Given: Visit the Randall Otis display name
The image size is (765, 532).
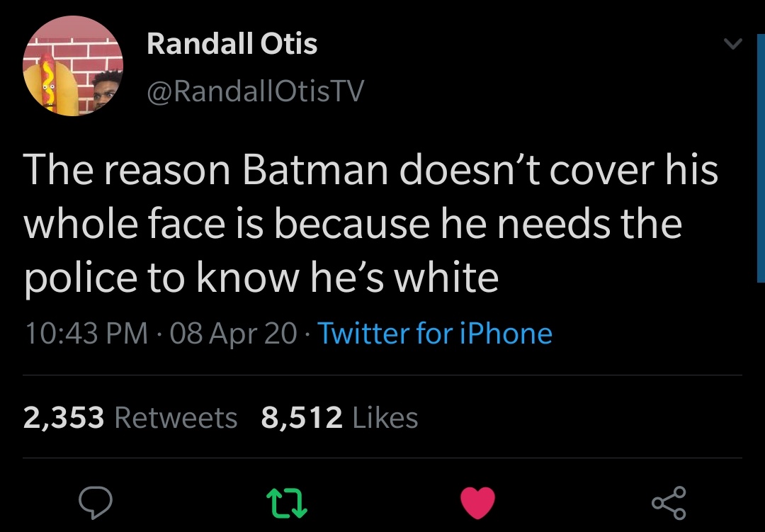Looking at the screenshot, I should coord(232,45).
